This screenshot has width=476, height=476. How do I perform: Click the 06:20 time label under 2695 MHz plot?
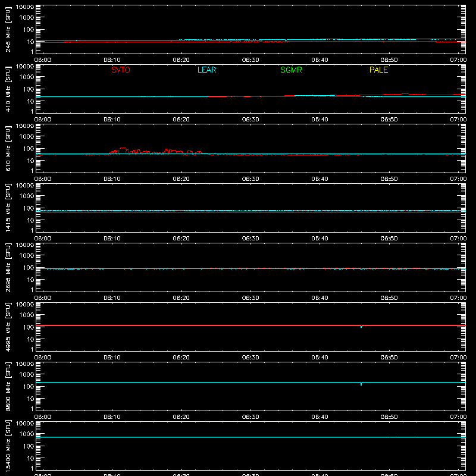point(181,298)
